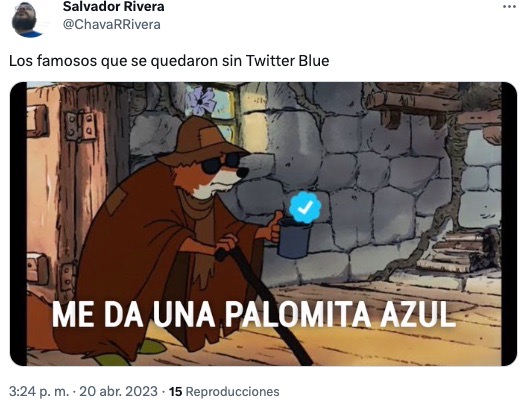Click the fox's sunglasses in the meme
Image resolution: width=531 pixels, height=404 pixels.
[x=220, y=163]
